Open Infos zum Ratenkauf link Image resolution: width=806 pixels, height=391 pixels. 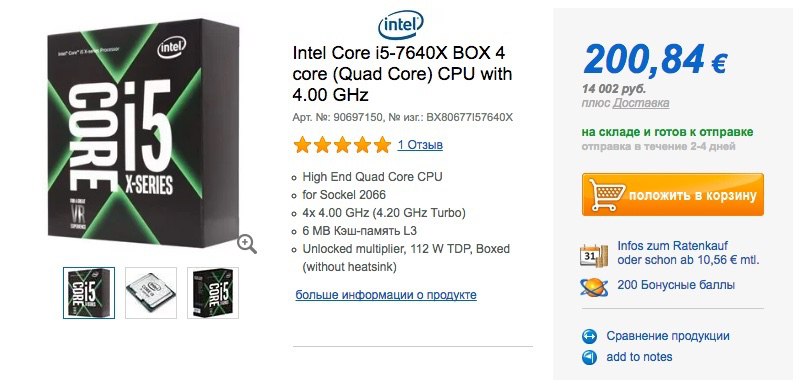[672, 246]
